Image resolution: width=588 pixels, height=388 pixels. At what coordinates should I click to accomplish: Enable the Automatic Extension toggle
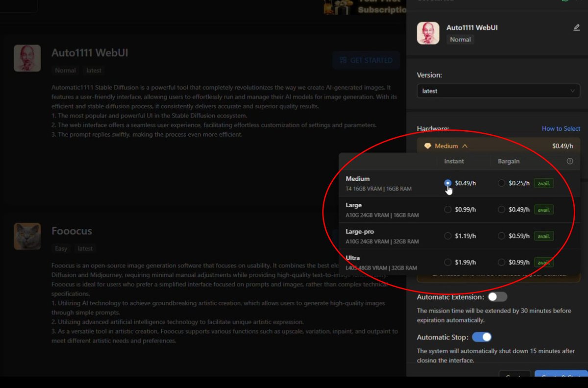497,297
